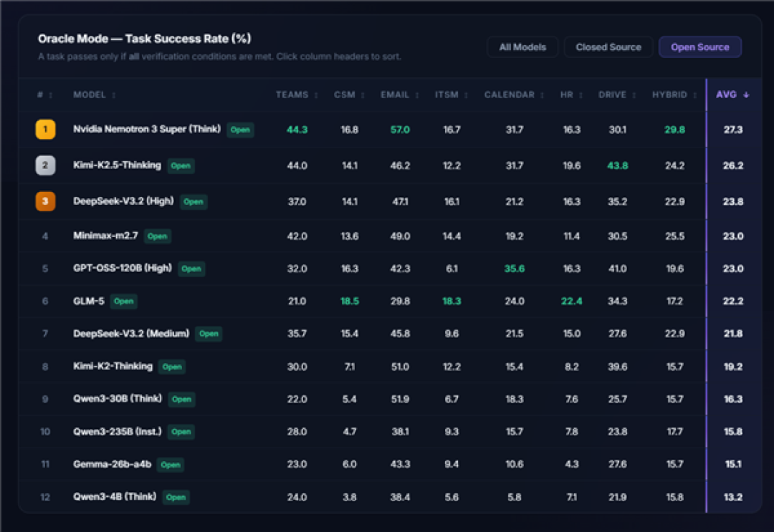Switch to the All Models filter
The height and width of the screenshot is (532, 774).
click(x=522, y=47)
